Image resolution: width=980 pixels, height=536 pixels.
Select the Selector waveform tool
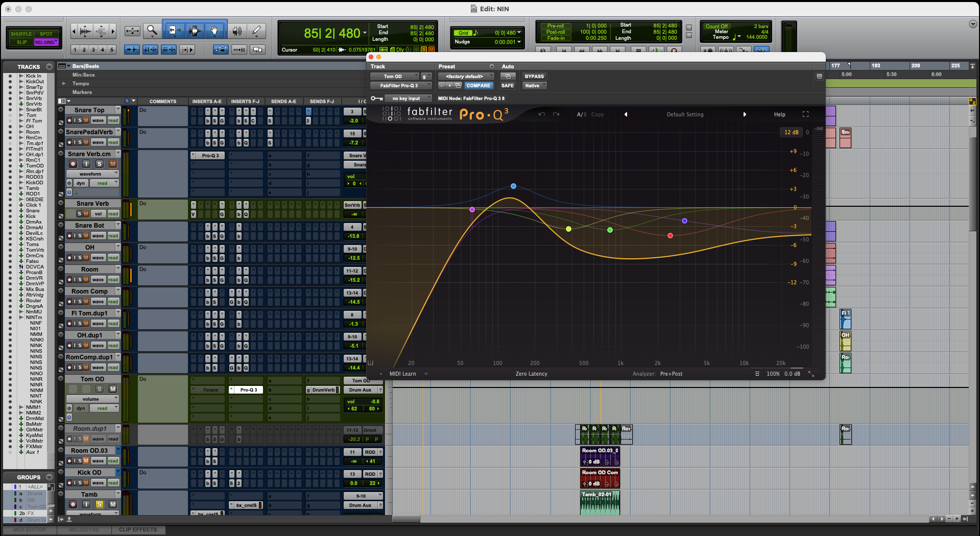[194, 31]
